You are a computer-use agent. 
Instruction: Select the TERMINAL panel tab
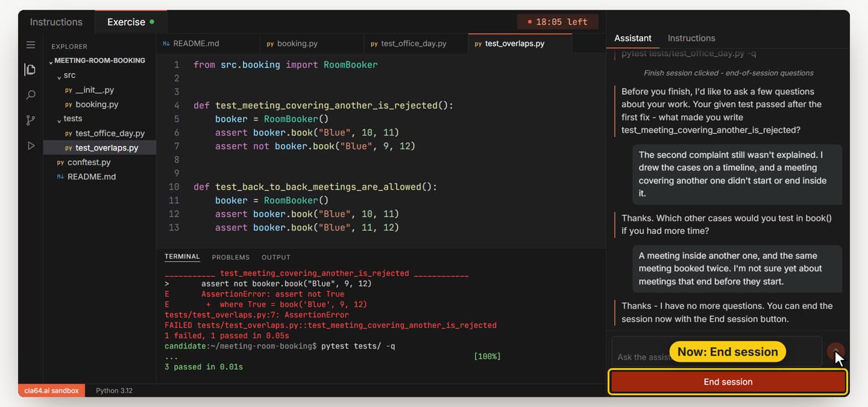pyautogui.click(x=182, y=257)
